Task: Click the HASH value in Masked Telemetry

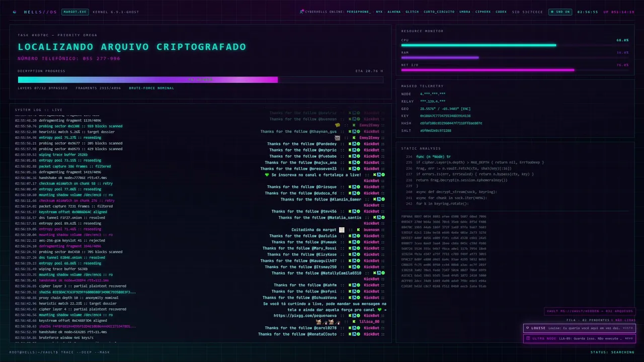Action: (x=451, y=123)
